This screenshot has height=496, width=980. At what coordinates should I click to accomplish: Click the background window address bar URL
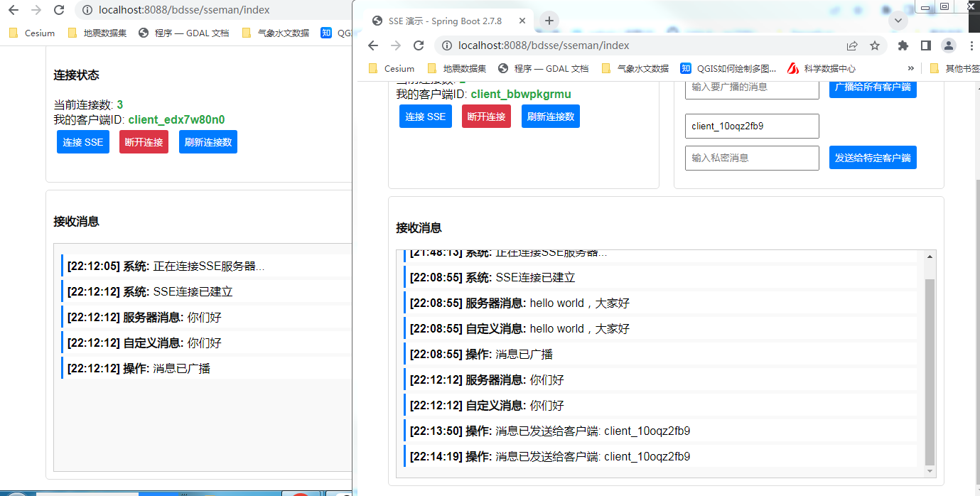click(x=184, y=10)
